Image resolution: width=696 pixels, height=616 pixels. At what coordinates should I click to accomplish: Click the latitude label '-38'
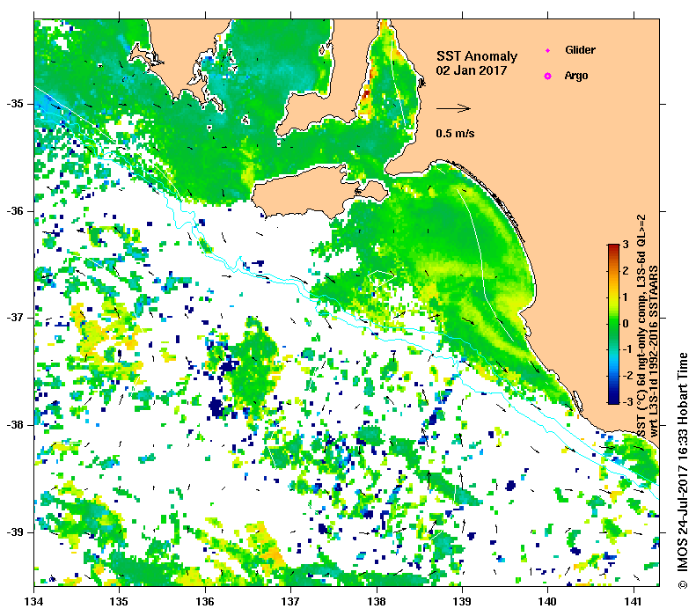[15, 425]
